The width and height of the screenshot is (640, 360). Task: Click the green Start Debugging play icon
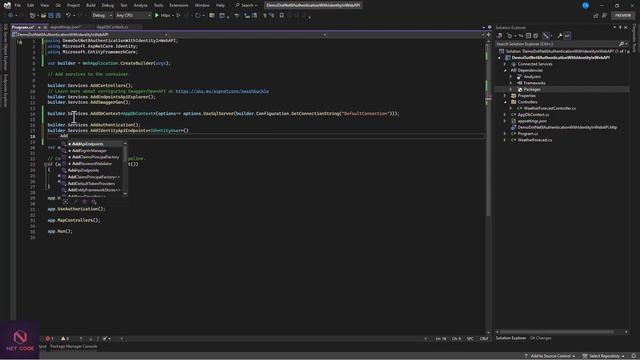(x=157, y=16)
